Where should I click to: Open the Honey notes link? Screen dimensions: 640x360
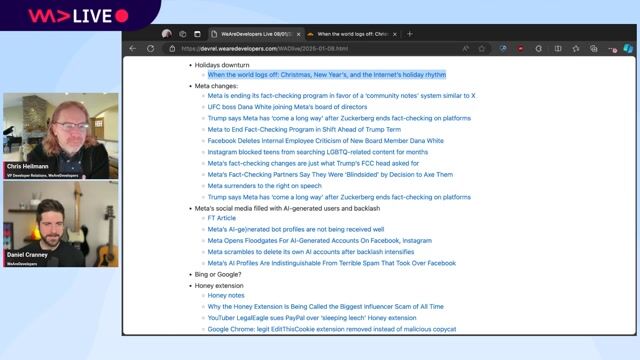[x=226, y=296]
